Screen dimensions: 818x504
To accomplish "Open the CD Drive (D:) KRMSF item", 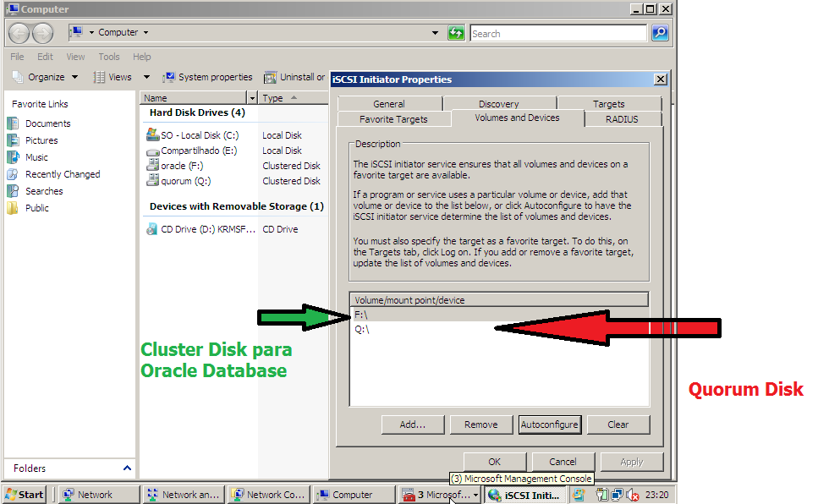I will [207, 227].
